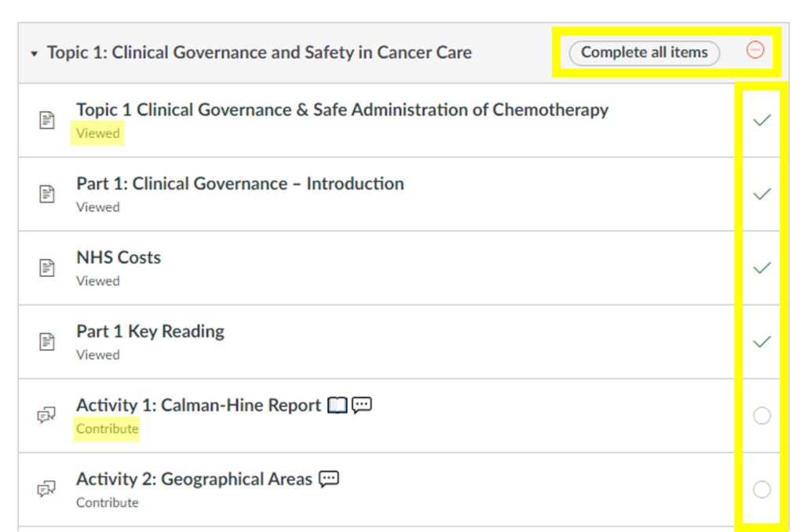Toggle the checkmark for Part 1 Key Reading

coord(762,341)
